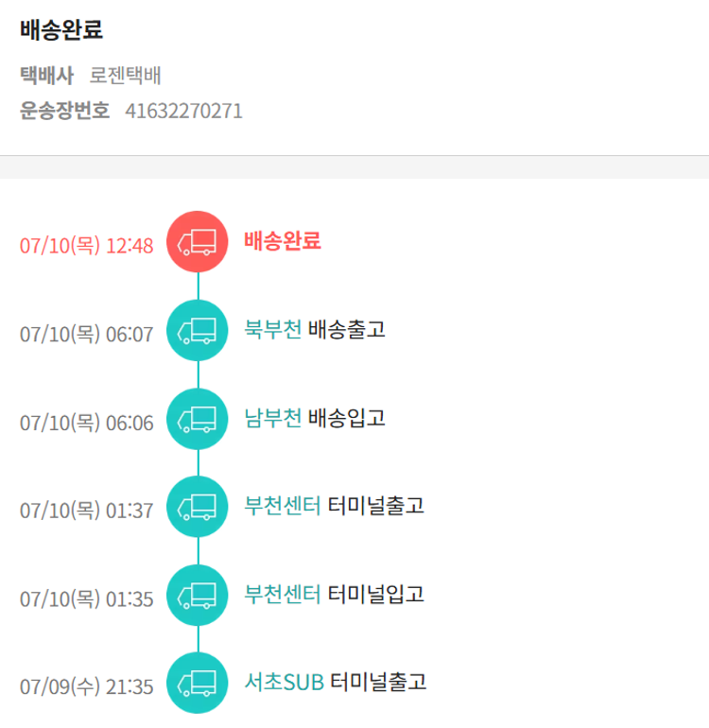Click the 07/10(목) 06:07 timestamp
The width and height of the screenshot is (709, 728).
click(86, 335)
